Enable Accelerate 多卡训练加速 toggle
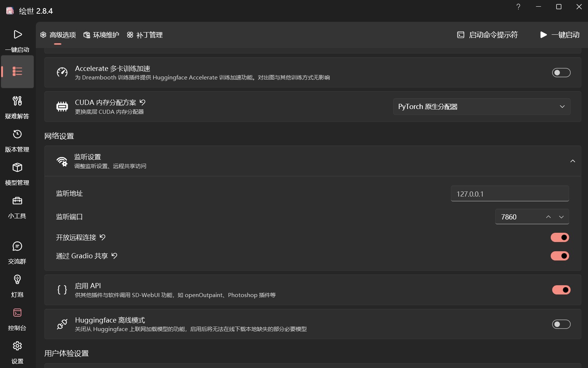This screenshot has width=588, height=368. click(561, 73)
